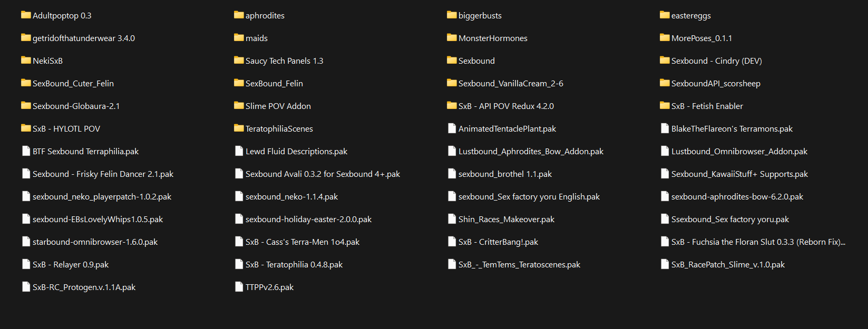868x329 pixels.
Task: Select the 'Sexbound_VanillaCream_2-6' folder name
Action: point(511,84)
